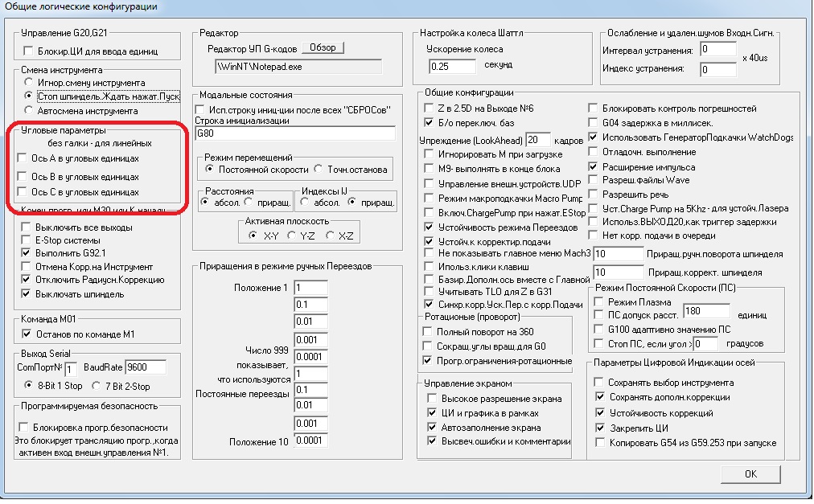Toggle 'M9- выполнять в конце блока'
This screenshot has height=504, width=814.
(x=429, y=168)
